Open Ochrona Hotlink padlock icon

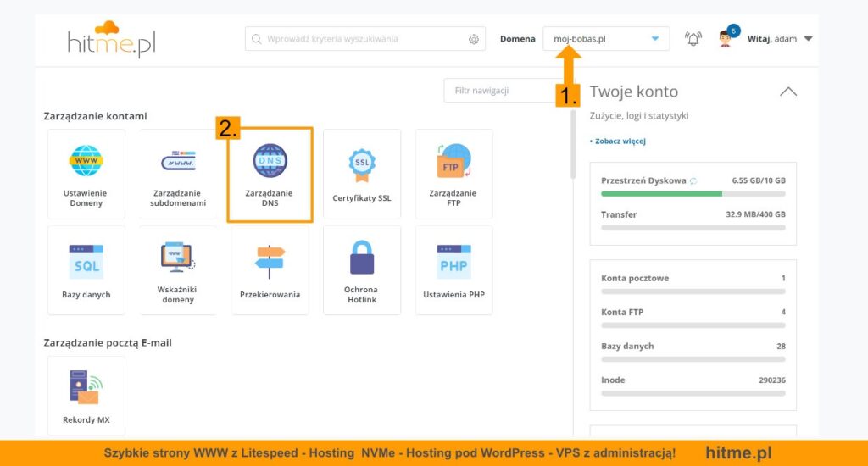[362, 258]
